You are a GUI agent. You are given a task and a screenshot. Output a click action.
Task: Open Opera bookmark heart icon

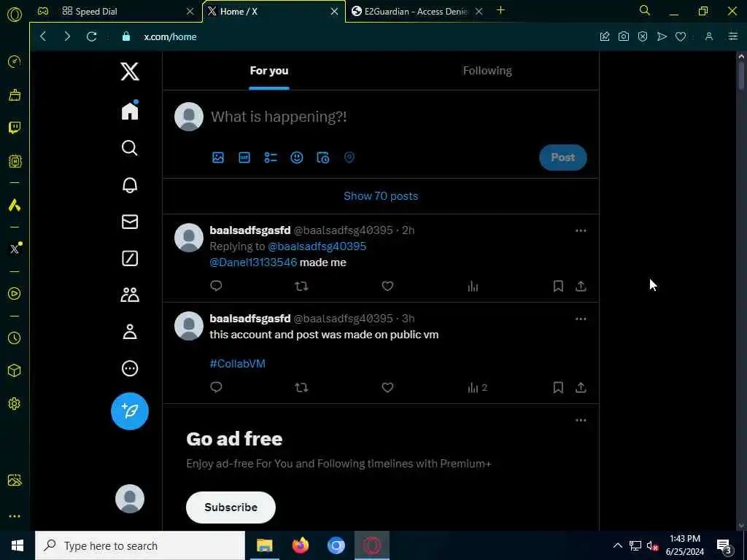click(x=681, y=36)
